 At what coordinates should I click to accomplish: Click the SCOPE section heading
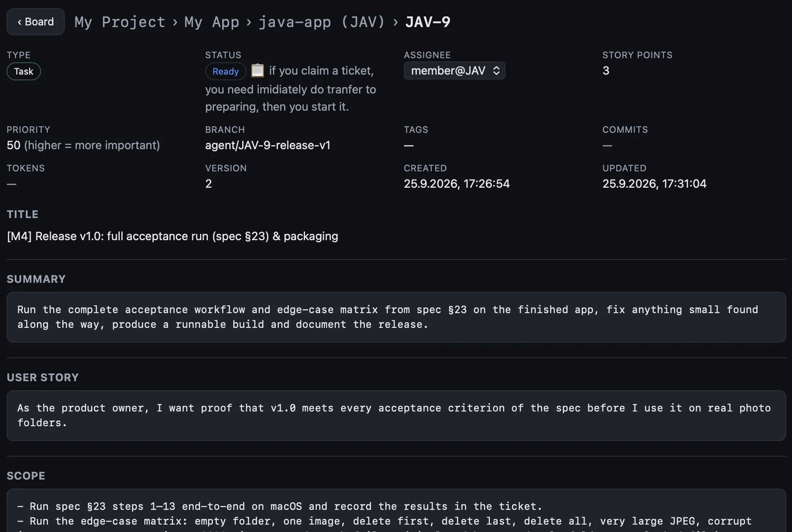[26, 476]
